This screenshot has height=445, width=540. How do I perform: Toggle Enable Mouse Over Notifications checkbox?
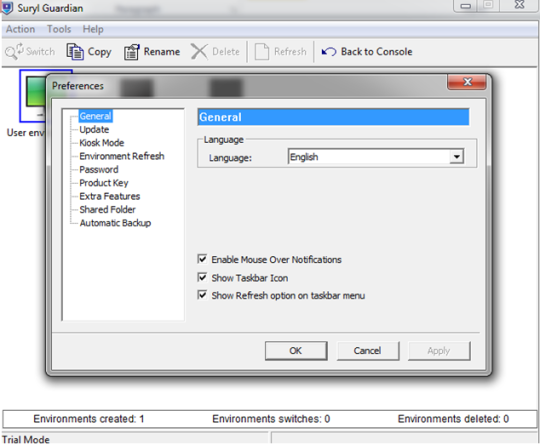tap(202, 259)
